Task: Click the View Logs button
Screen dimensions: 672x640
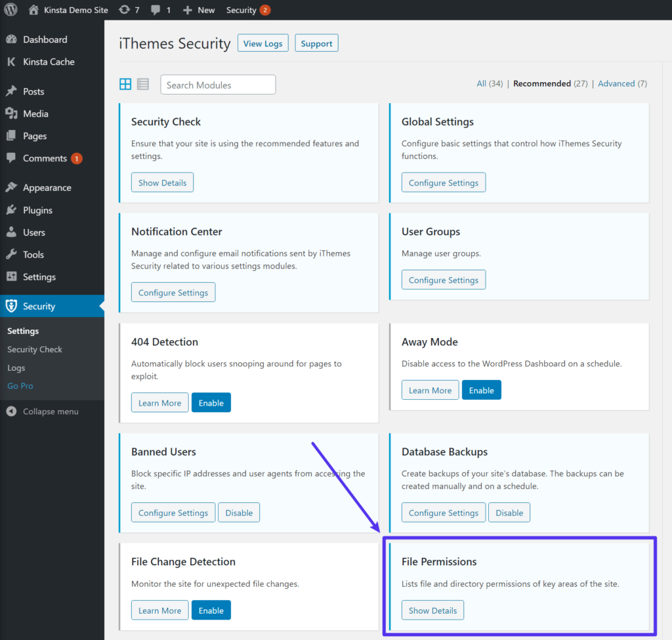Action: pyautogui.click(x=262, y=43)
